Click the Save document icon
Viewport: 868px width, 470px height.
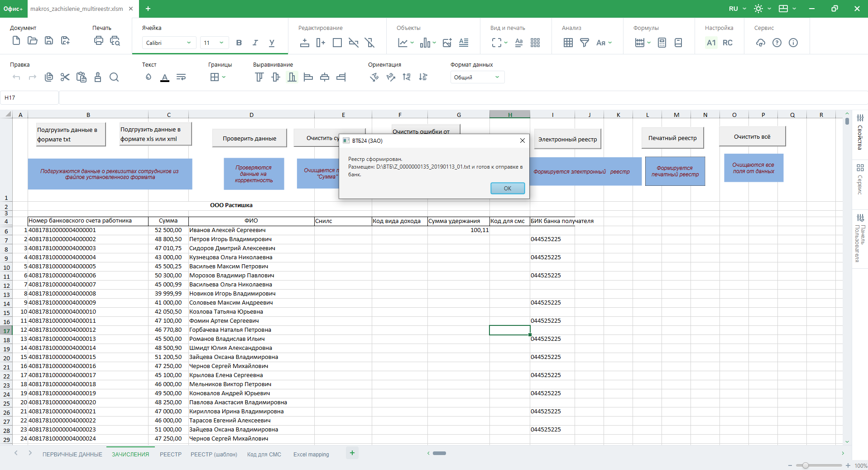pos(49,41)
